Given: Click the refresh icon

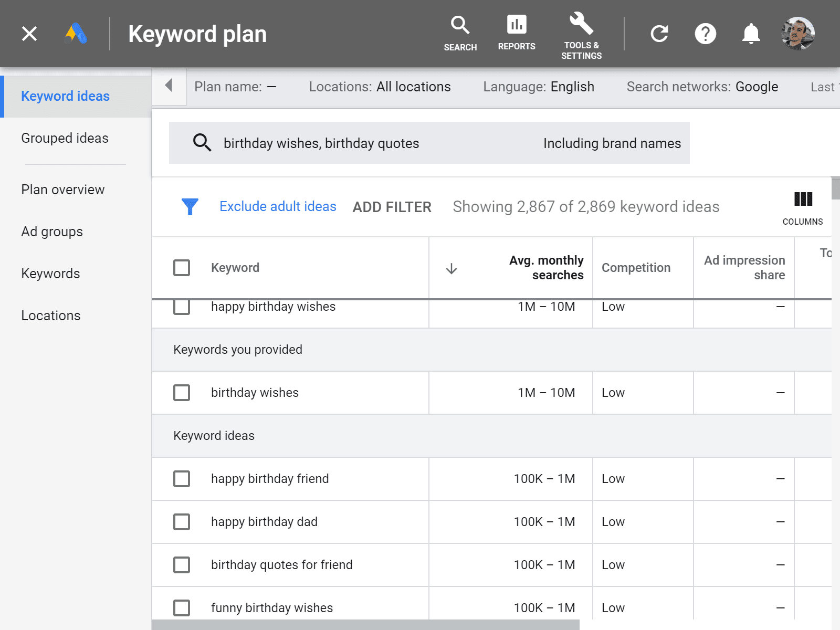Looking at the screenshot, I should tap(659, 34).
